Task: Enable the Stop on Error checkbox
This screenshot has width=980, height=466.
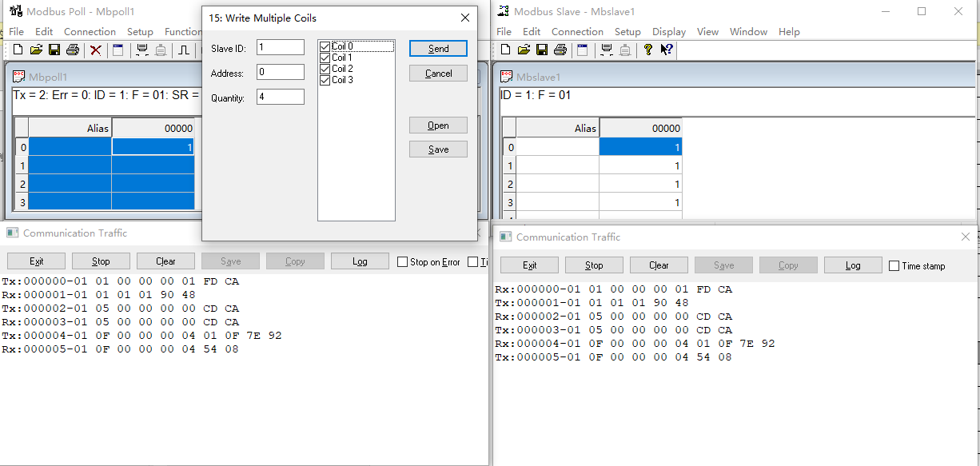Action: click(404, 262)
